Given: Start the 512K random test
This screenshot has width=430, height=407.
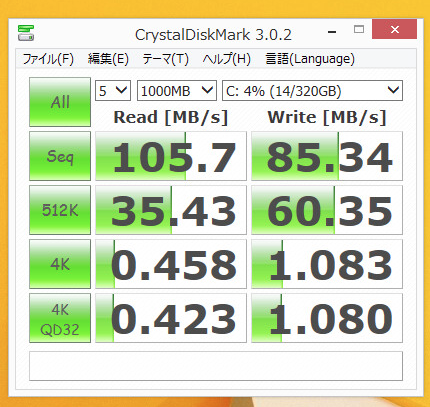Looking at the screenshot, I should click(60, 210).
